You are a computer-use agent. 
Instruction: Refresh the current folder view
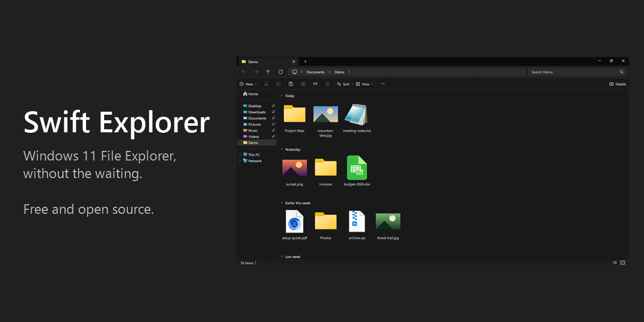pos(280,72)
